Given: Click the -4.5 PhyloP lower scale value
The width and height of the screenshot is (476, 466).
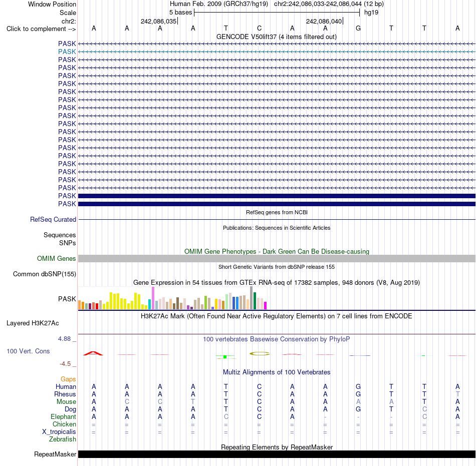Looking at the screenshot, I should [65, 364].
